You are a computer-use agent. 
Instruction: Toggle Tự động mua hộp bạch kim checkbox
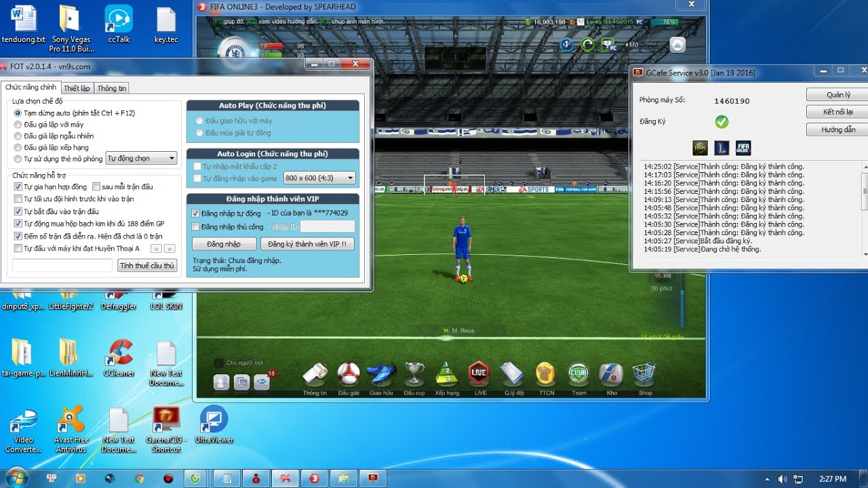coord(18,224)
